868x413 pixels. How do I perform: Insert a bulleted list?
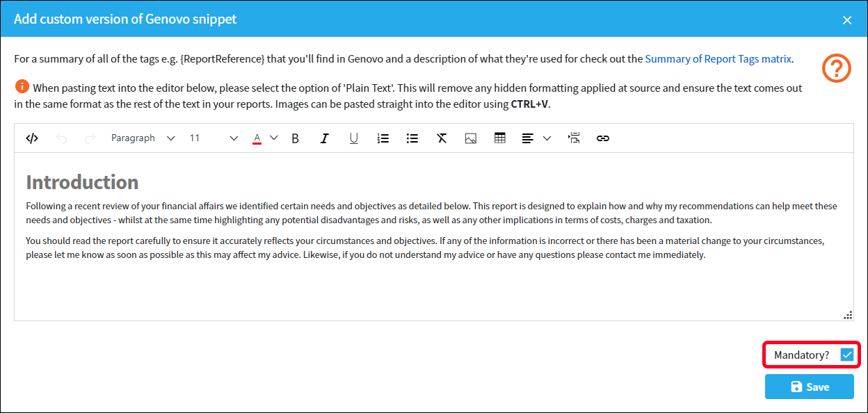tap(412, 138)
